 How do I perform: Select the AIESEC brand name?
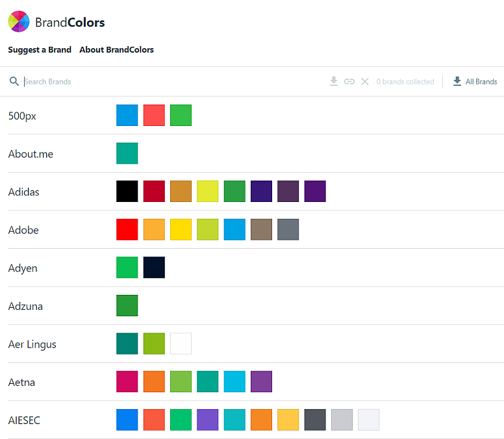(x=24, y=420)
